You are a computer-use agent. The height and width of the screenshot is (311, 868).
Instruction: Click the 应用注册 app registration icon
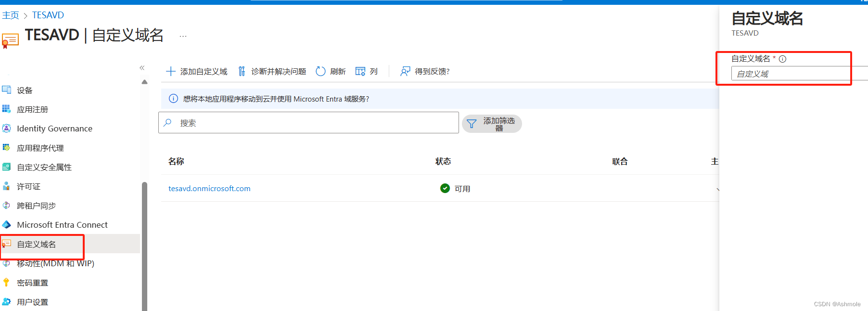[6, 109]
